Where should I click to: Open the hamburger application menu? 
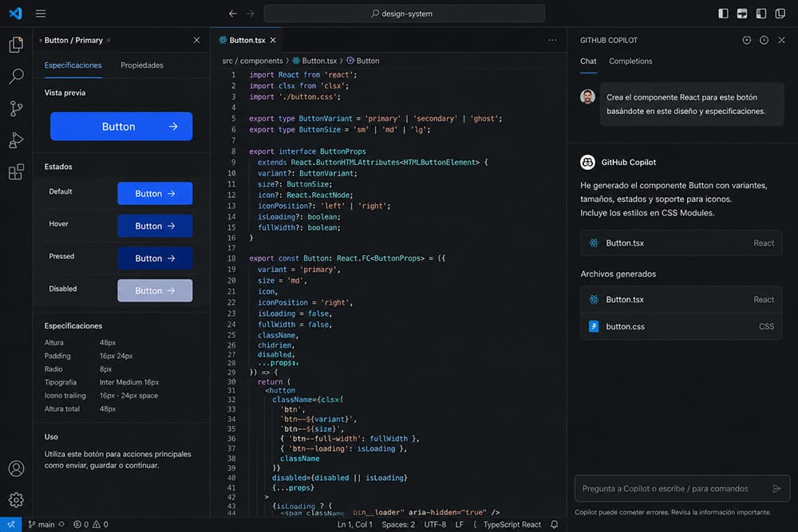click(x=41, y=14)
